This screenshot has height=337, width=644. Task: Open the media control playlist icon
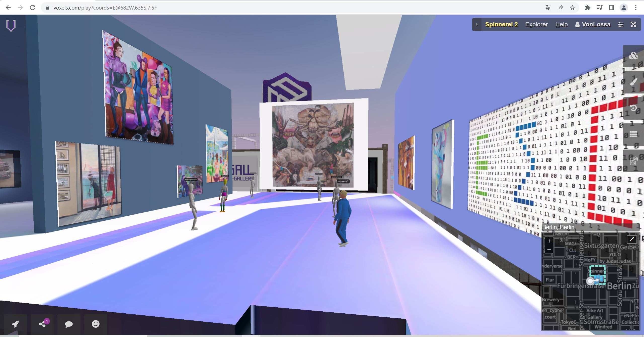599,8
